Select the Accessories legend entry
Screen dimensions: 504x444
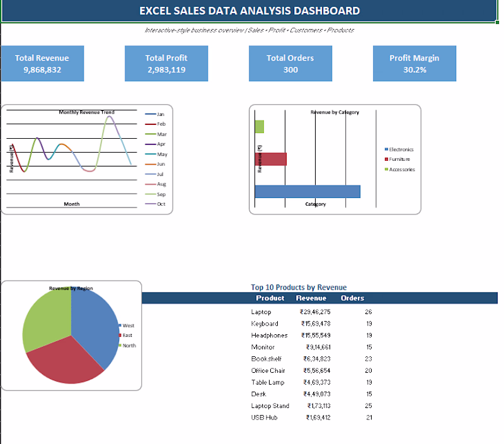(400, 170)
